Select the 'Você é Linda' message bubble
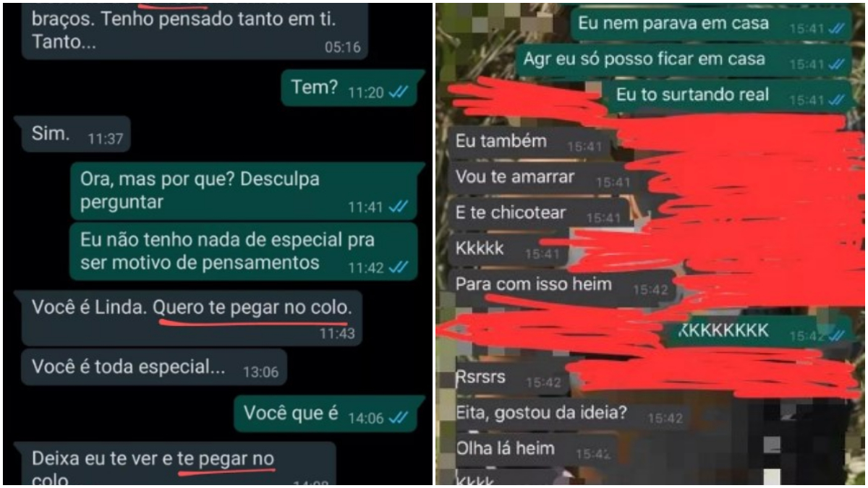The image size is (868, 488). (192, 317)
